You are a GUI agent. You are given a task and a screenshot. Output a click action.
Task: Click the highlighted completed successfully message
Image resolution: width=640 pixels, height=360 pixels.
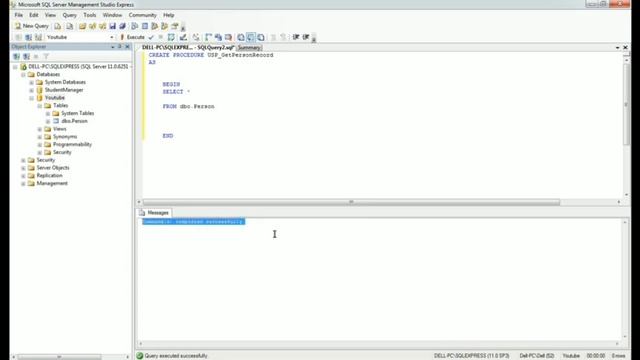[193, 222]
